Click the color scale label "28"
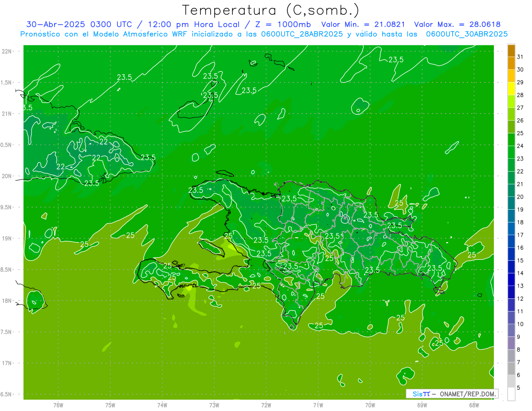This screenshot has width=532, height=411. tap(520, 95)
